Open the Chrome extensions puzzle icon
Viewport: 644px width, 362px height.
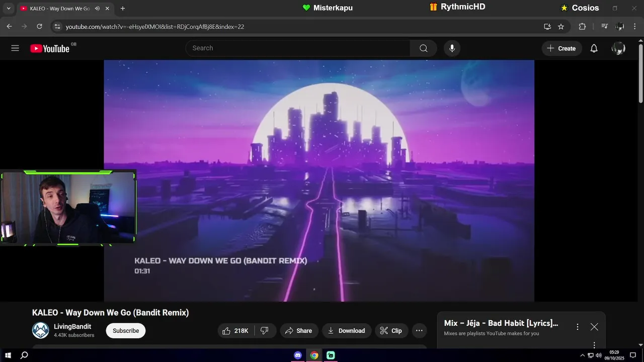click(582, 26)
